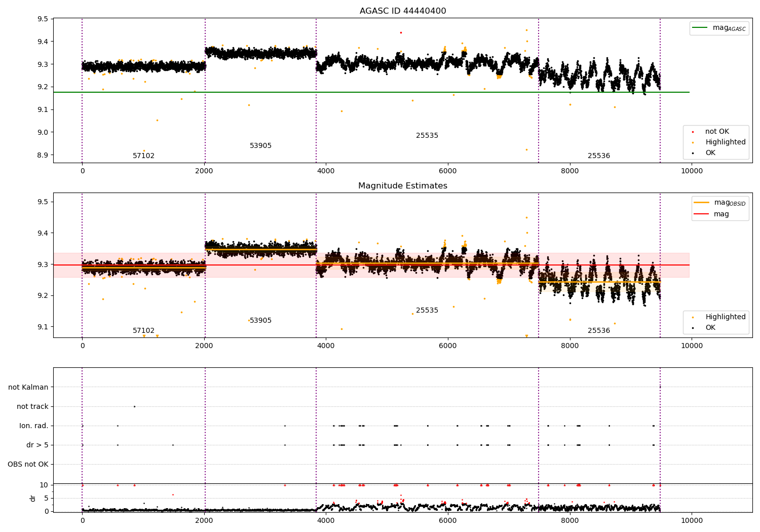Screen dimensions: 760x532
Task: Click the green mag AGASC horizontal line
Action: [371, 92]
